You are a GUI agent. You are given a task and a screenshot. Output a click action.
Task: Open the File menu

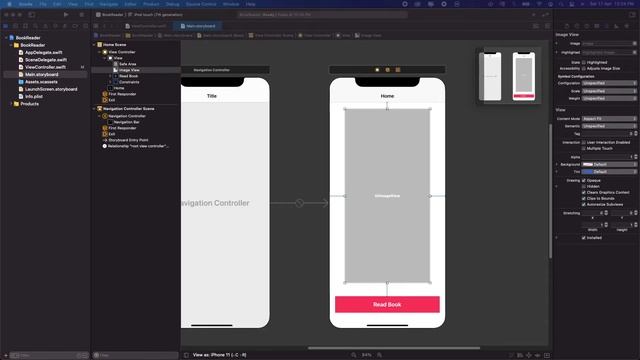click(43, 4)
